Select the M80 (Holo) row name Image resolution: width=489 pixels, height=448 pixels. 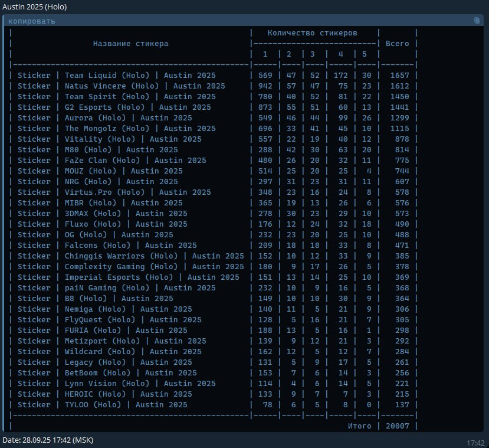coord(97,149)
